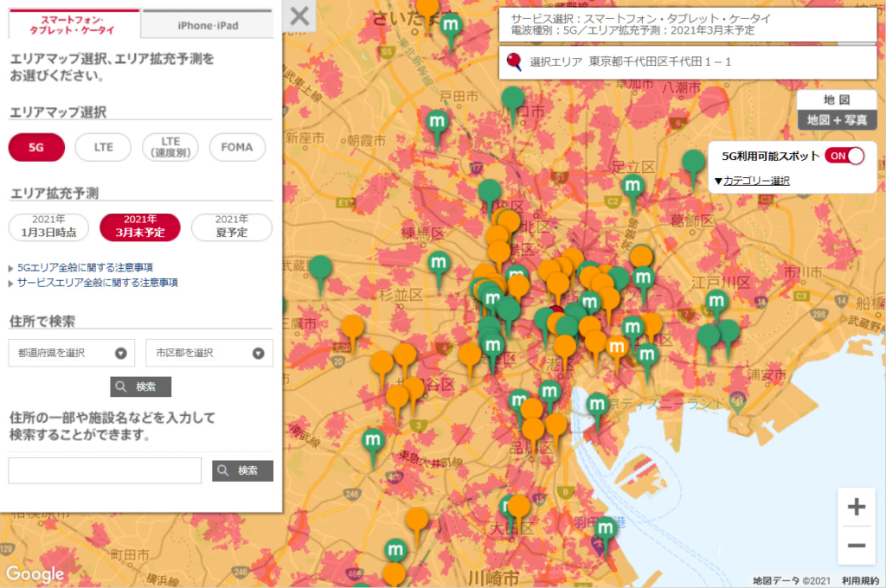Open the 市区郡を選択 dropdown
Screen dimensions: 886x588
pos(209,353)
